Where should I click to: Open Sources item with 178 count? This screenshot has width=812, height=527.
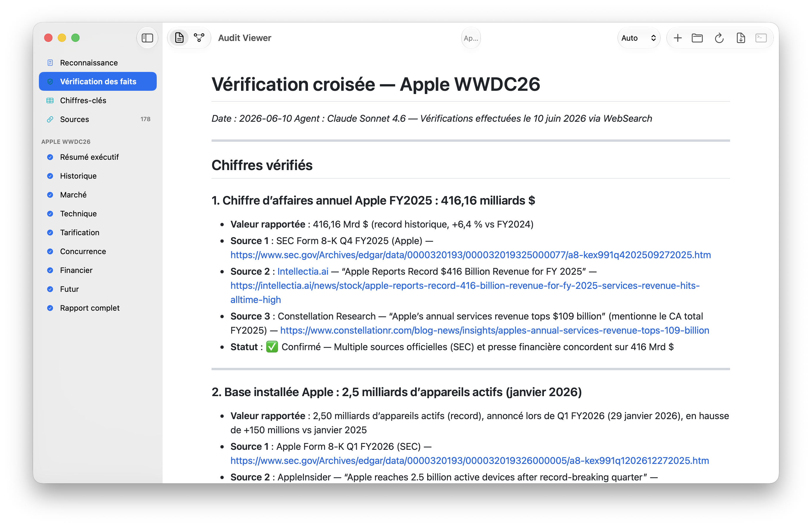coord(98,119)
